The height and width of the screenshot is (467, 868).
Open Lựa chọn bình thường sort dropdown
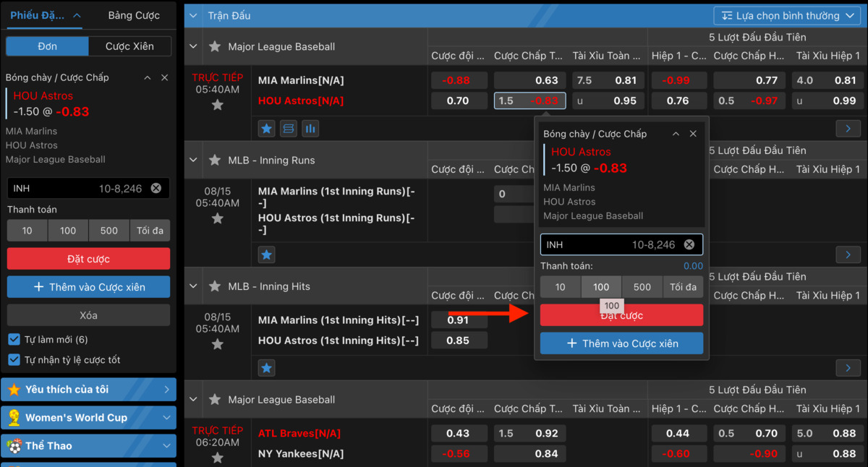[787, 15]
